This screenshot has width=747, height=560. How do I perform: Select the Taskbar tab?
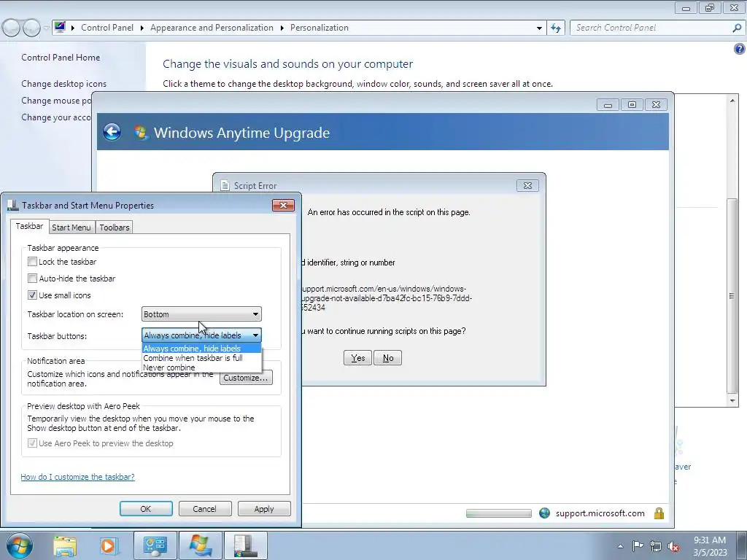[29, 226]
